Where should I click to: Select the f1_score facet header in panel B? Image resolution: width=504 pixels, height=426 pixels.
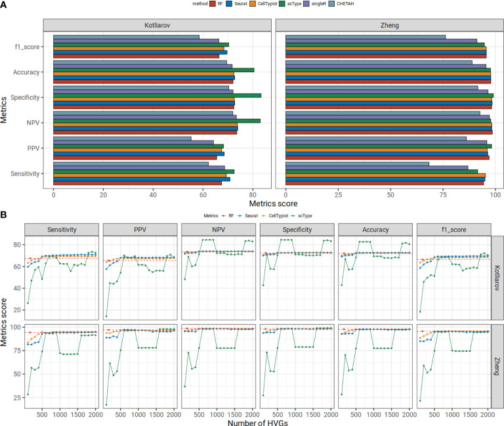(453, 230)
